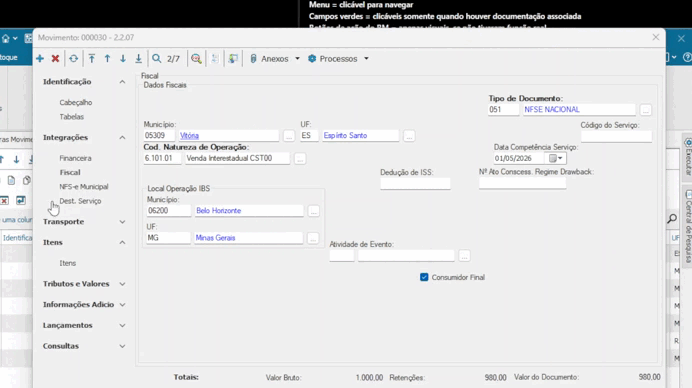Open the Executar side panel tab
692x388 pixels.
688,157
